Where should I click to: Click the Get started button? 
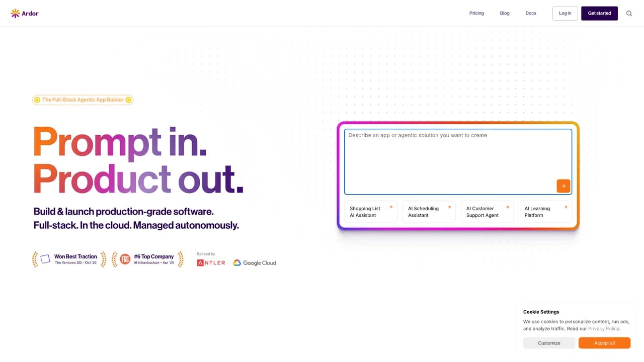pos(599,14)
